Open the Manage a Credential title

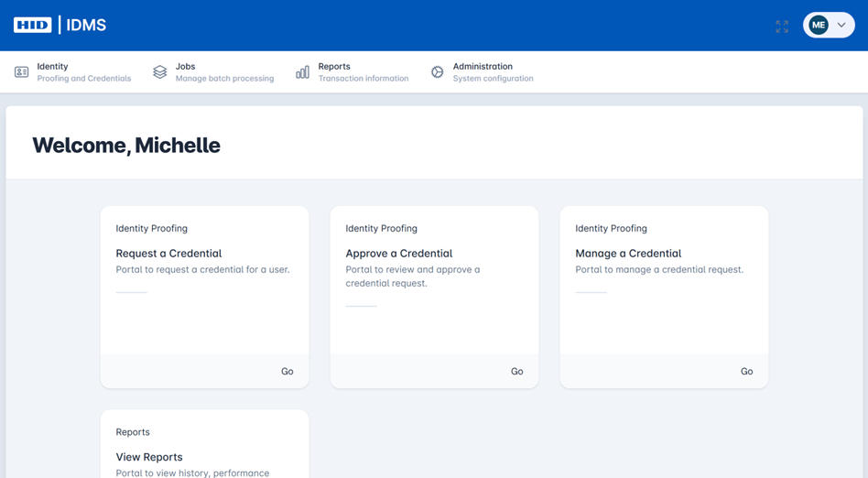(628, 253)
